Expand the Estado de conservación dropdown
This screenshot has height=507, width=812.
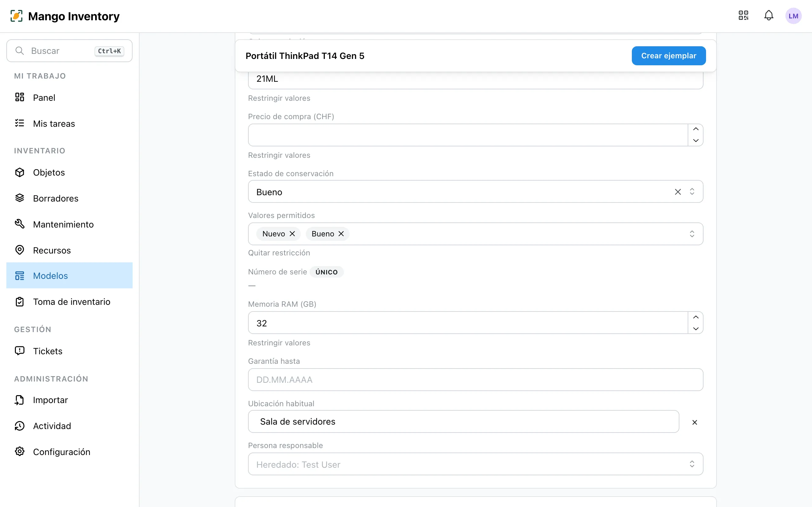(692, 191)
